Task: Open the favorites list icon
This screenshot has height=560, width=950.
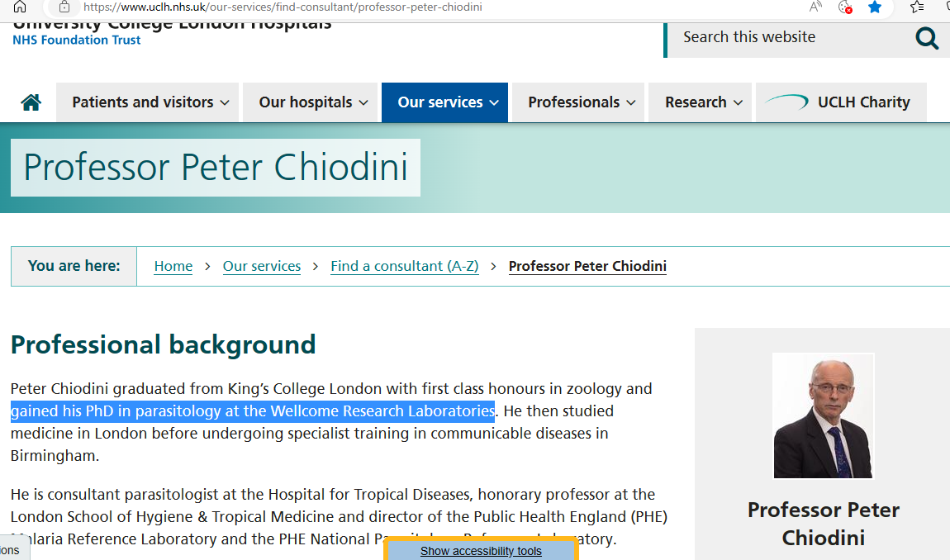Action: pos(917,7)
